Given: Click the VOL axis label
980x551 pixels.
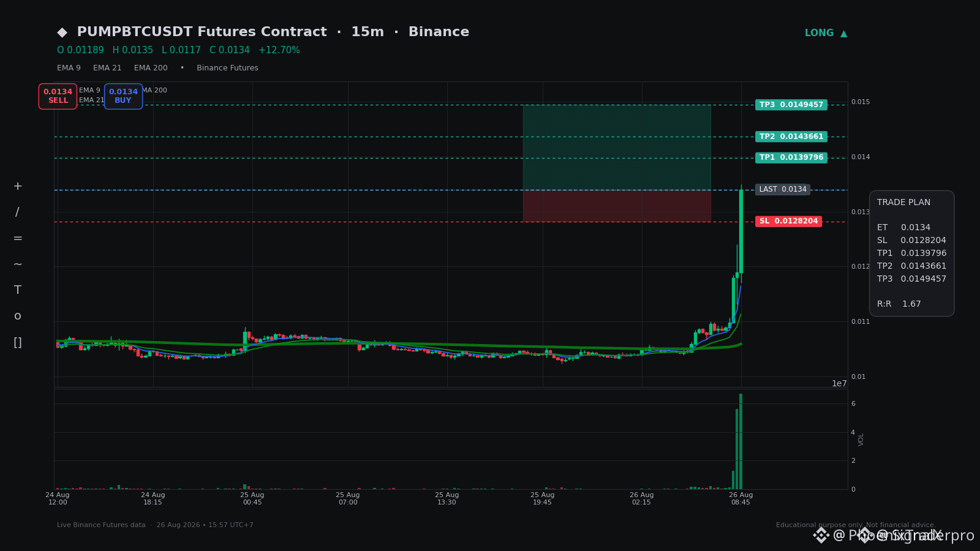Looking at the screenshot, I should pyautogui.click(x=861, y=439).
